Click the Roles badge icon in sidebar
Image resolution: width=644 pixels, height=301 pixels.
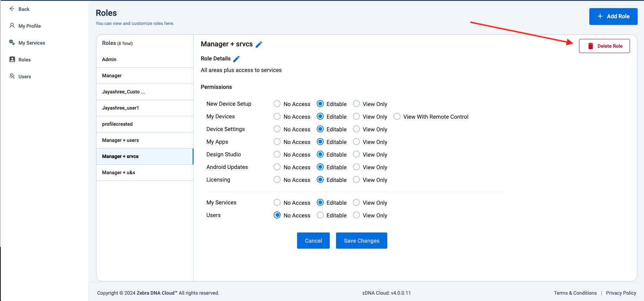point(12,59)
